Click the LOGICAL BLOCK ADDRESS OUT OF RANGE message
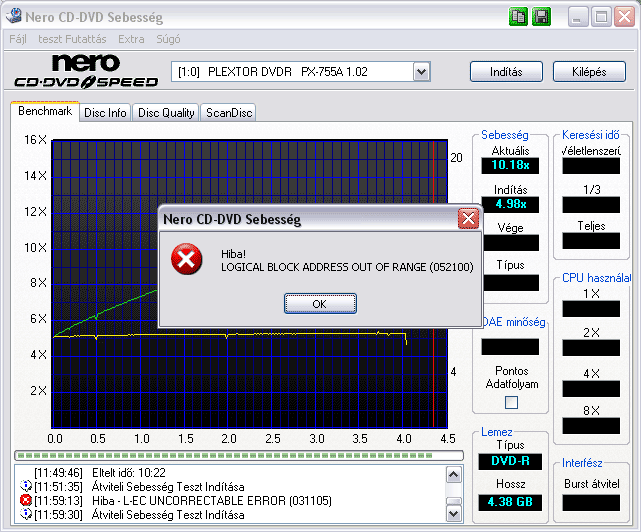Screen dimensions: 641x532 tap(347, 267)
